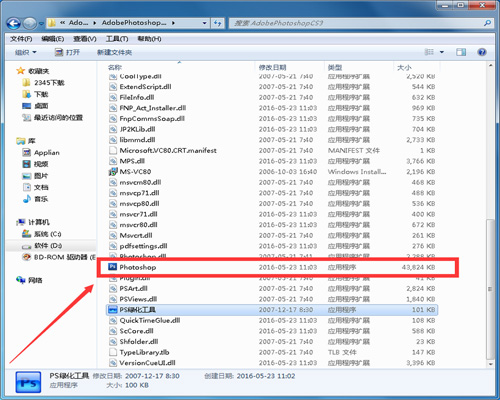Click the 打开 toolbar button

click(67, 52)
